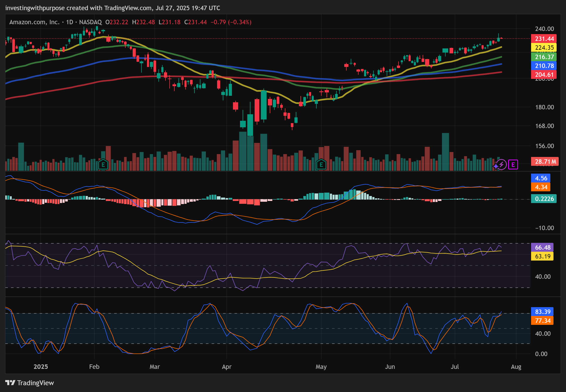The image size is (566, 392).
Task: Click the Apr month label on time axis
Action: point(226,366)
